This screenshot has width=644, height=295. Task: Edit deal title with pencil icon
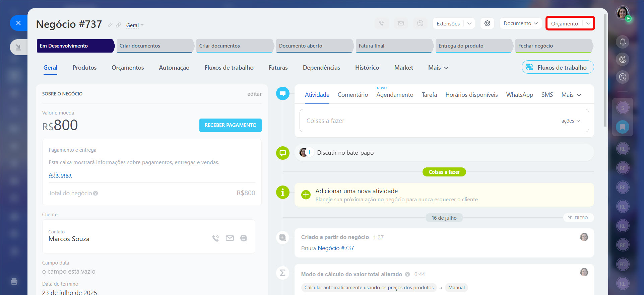click(110, 25)
